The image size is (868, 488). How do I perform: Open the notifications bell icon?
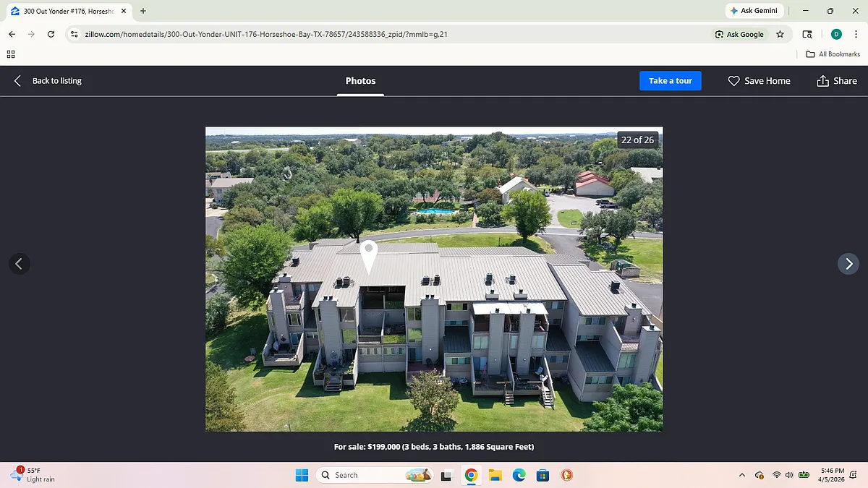click(x=854, y=475)
